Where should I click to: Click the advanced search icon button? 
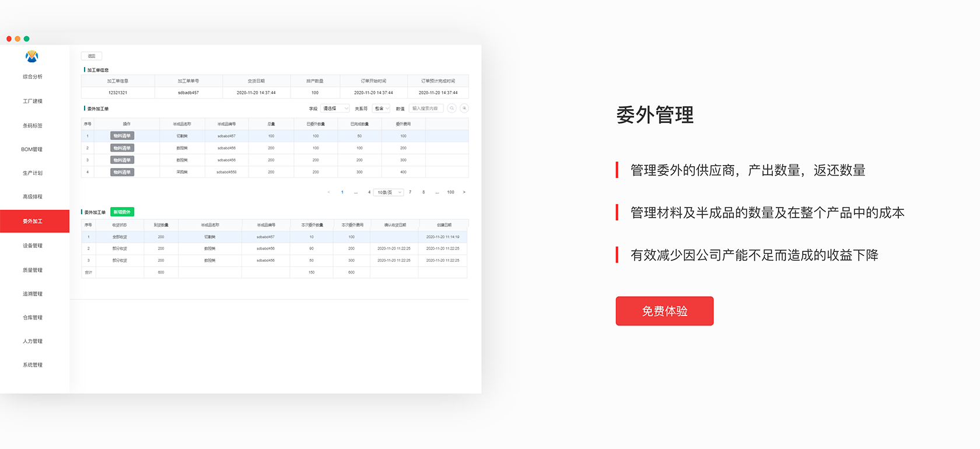(x=464, y=108)
